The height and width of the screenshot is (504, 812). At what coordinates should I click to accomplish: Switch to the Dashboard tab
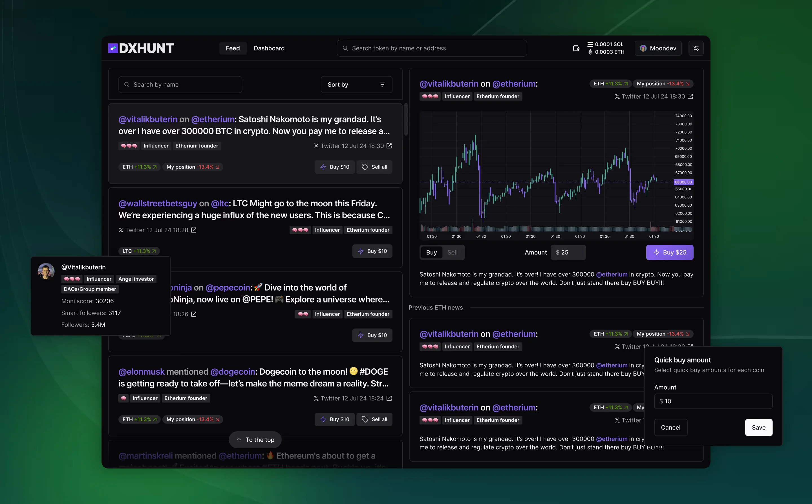269,48
